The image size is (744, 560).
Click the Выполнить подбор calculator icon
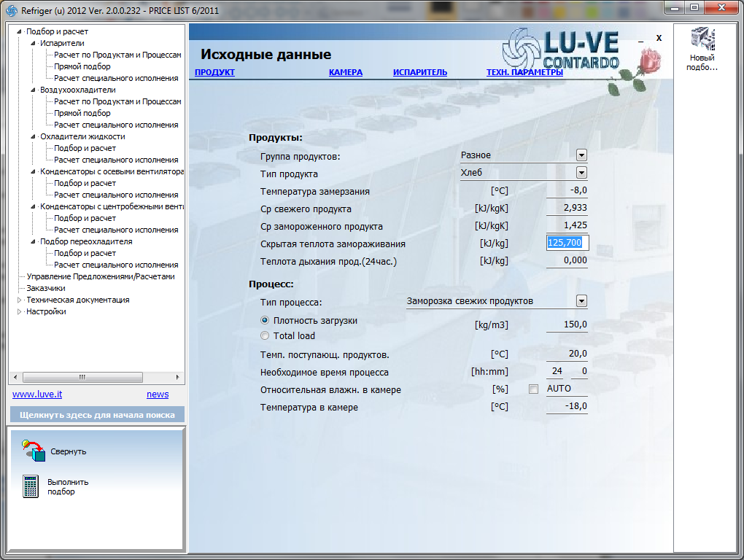(x=31, y=486)
